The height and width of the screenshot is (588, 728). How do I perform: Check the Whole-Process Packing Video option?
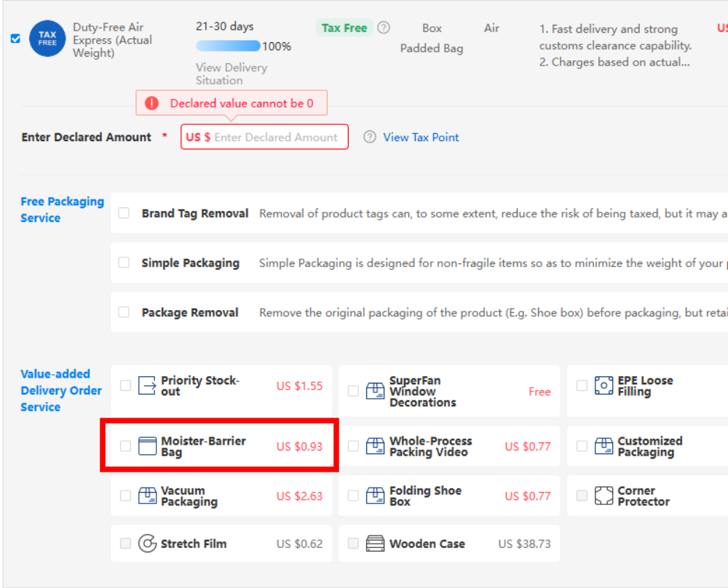coord(353,446)
